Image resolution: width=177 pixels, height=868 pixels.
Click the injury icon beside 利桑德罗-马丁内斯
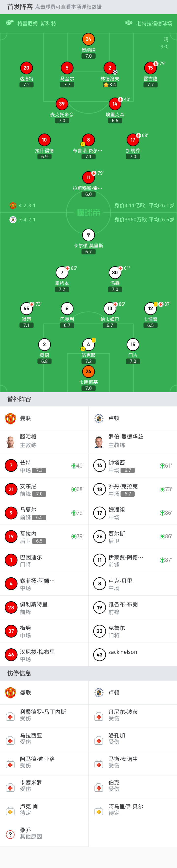pyautogui.click(x=10, y=717)
